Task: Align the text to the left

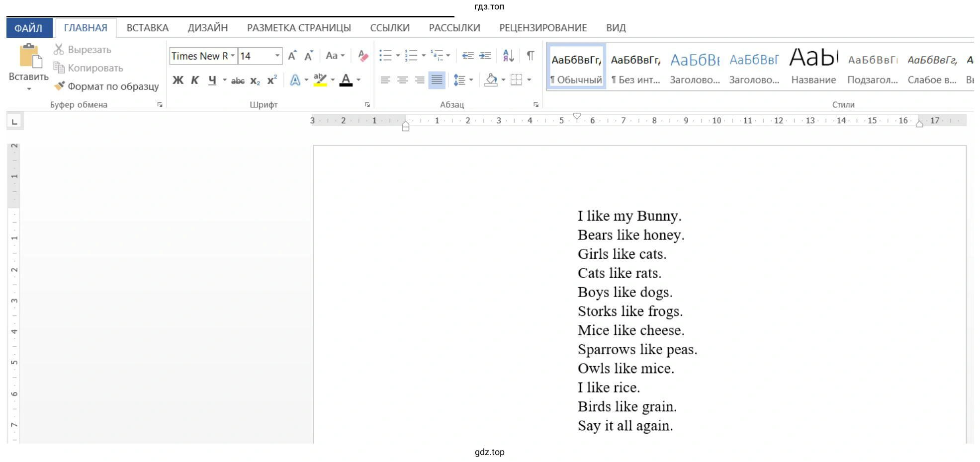Action: 385,80
